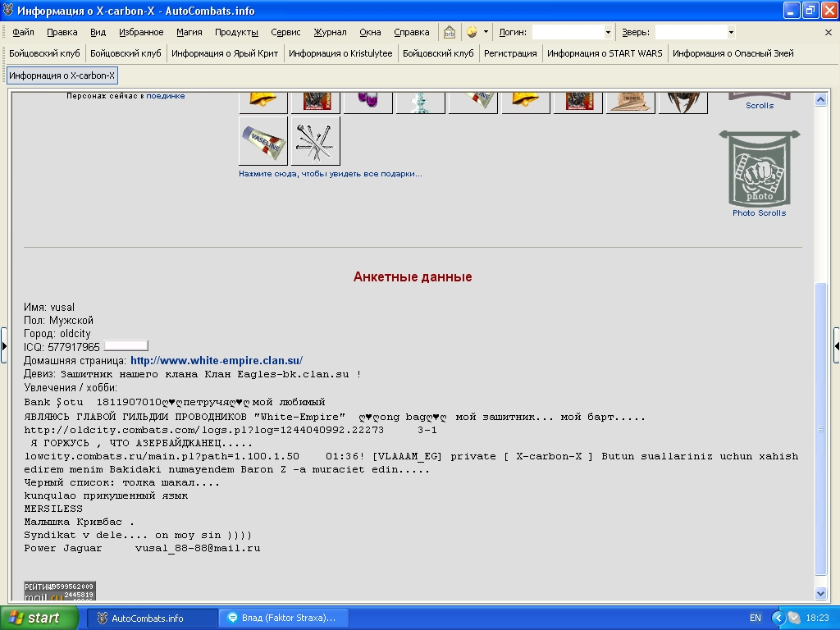The width and height of the screenshot is (840, 630).
Task: Click the MERSILESS text line
Action: tap(53, 509)
